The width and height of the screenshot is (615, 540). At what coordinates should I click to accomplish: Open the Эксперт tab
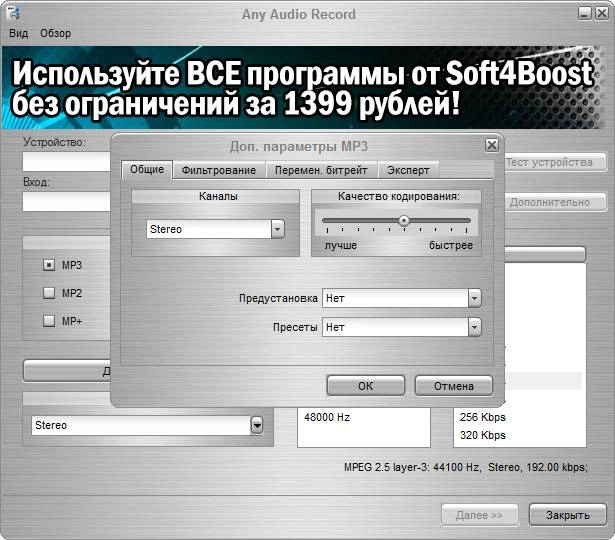coord(408,170)
